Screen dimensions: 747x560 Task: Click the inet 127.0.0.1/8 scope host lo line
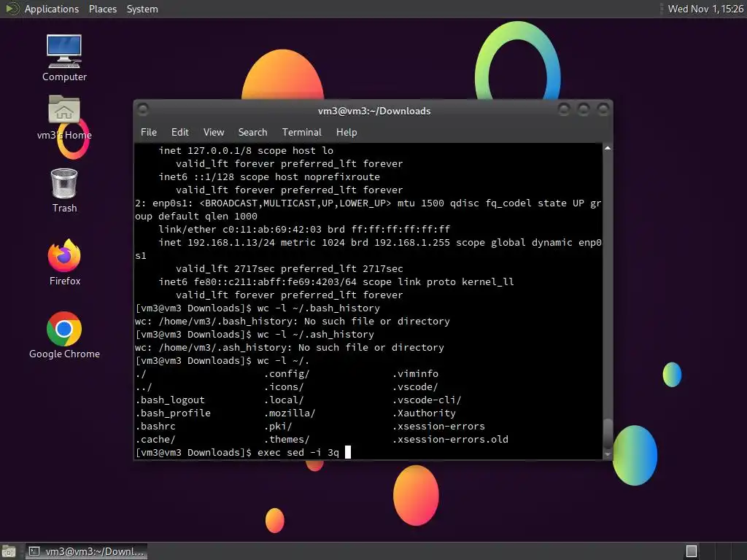pos(246,150)
